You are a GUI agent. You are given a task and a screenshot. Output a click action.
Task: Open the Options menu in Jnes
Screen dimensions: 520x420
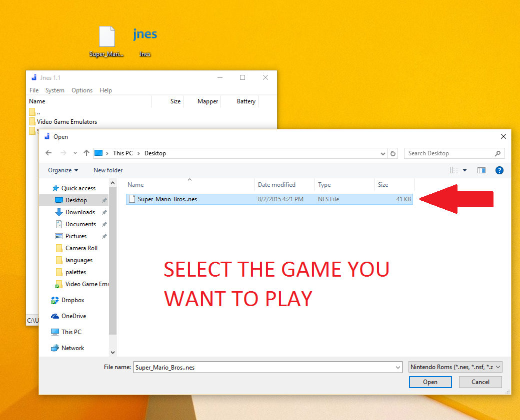tap(82, 90)
